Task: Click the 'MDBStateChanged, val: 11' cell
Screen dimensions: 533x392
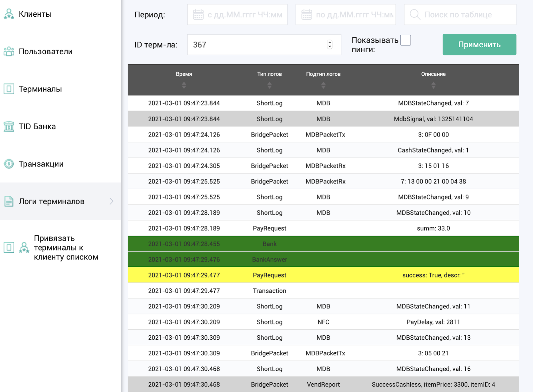Action: tap(433, 306)
